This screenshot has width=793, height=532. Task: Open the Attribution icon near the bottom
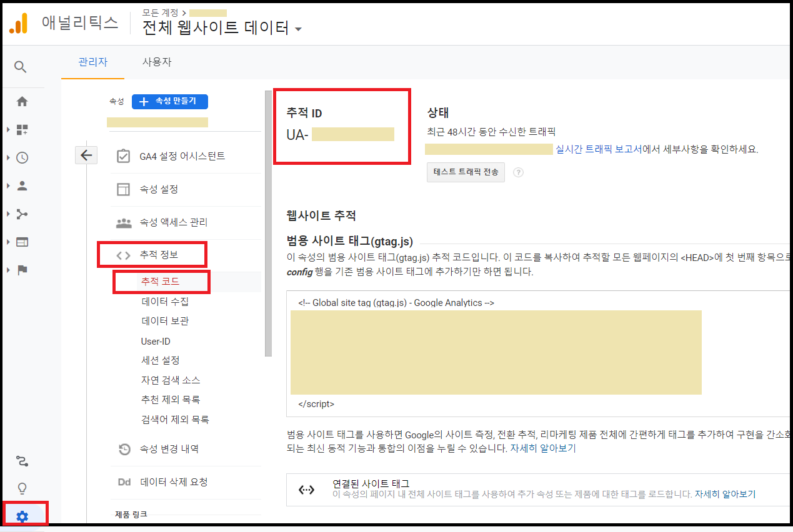21,461
